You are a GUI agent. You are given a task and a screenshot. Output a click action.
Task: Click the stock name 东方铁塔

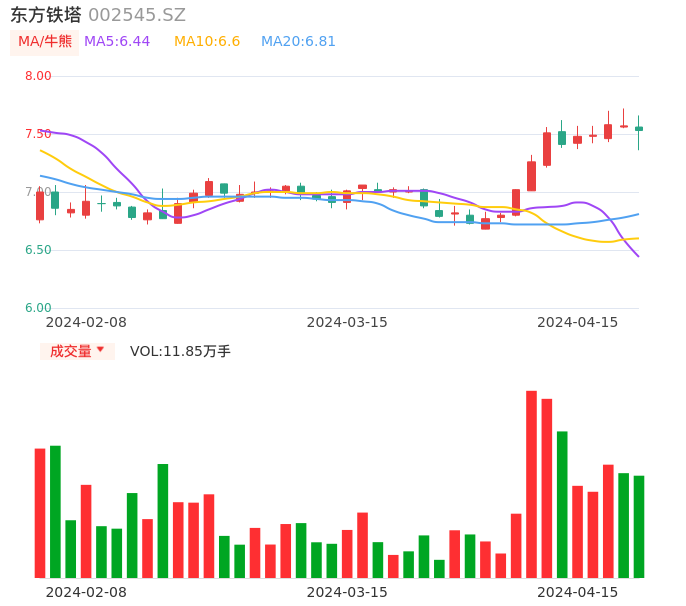46,15
